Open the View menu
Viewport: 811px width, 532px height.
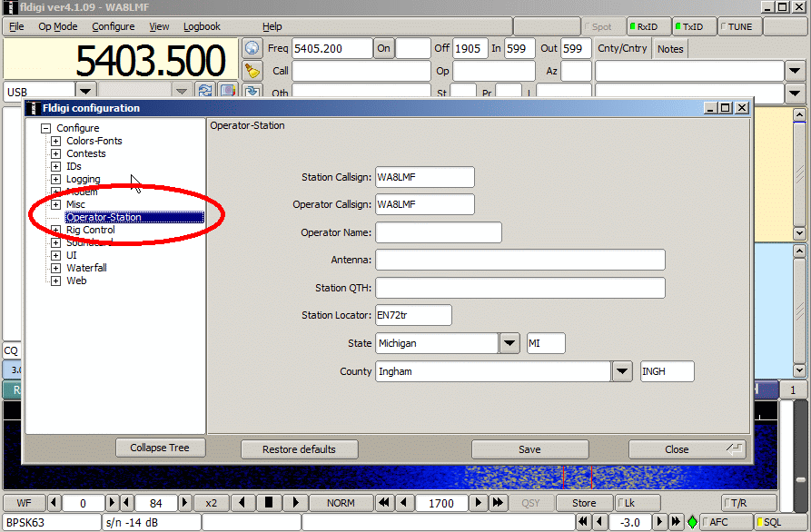(159, 26)
